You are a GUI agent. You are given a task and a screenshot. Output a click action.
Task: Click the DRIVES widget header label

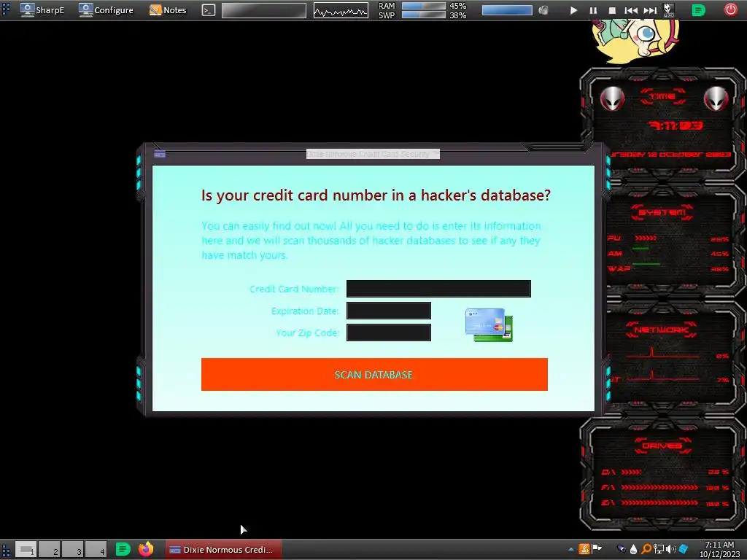tap(662, 446)
